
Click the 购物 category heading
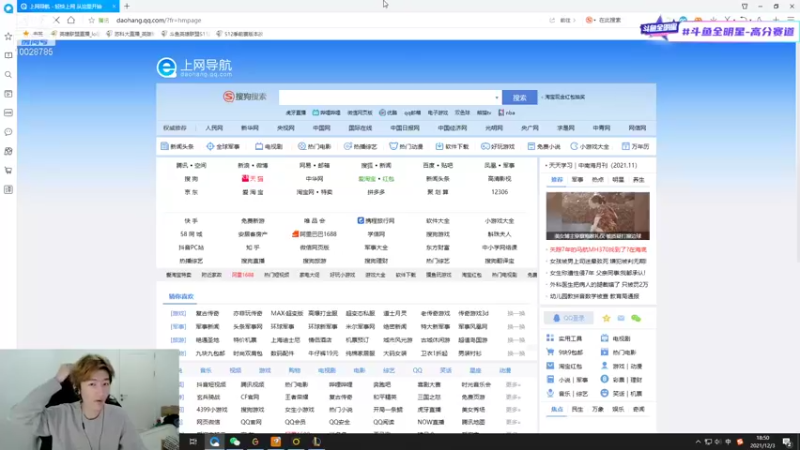(294, 370)
